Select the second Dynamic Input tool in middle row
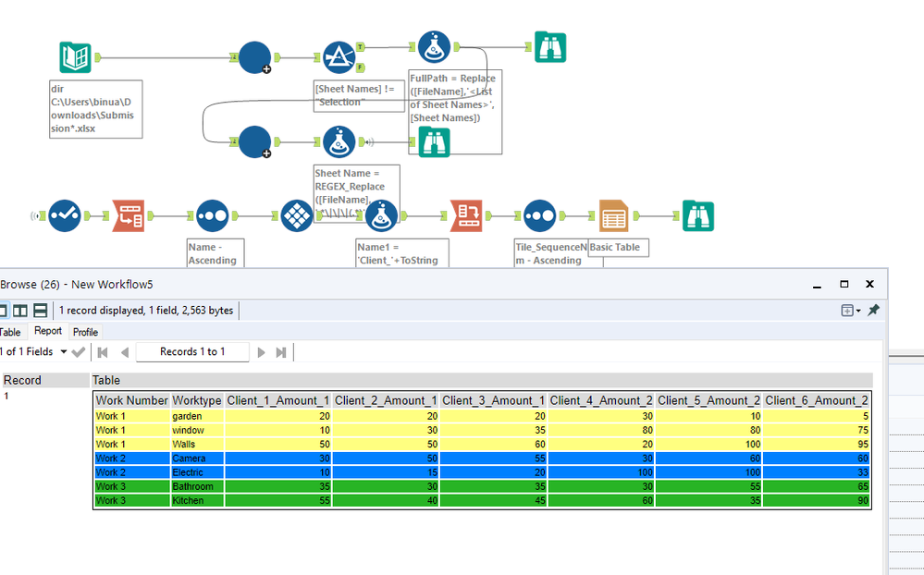Viewport: 924px width, 575px height. pyautogui.click(x=254, y=141)
